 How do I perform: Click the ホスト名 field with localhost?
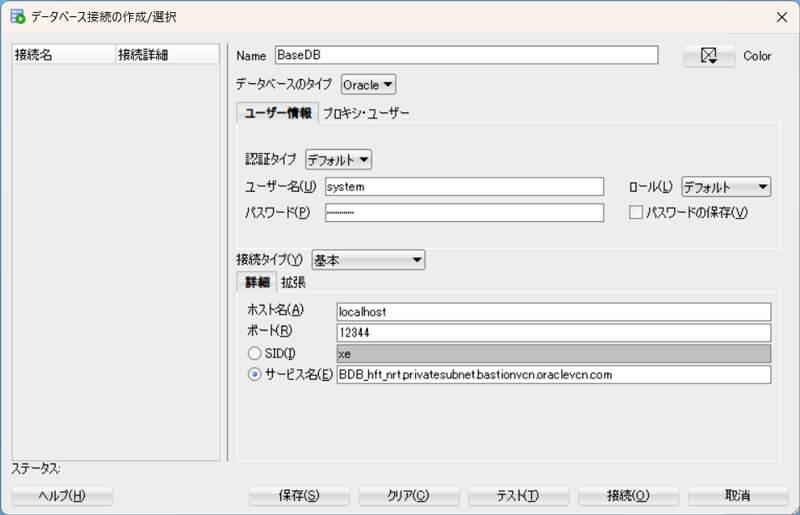click(x=554, y=312)
